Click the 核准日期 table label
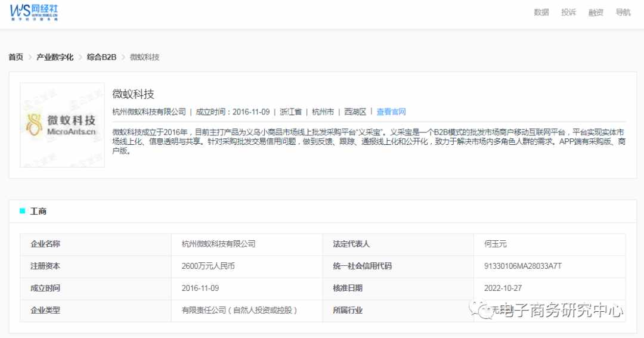This screenshot has width=644, height=338. 348,289
